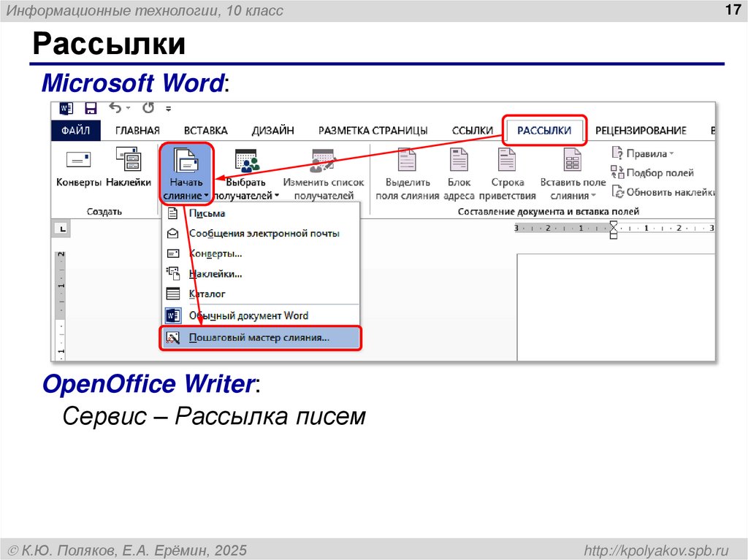
Task: Click the vertical ruler on the left
Action: pos(61,304)
